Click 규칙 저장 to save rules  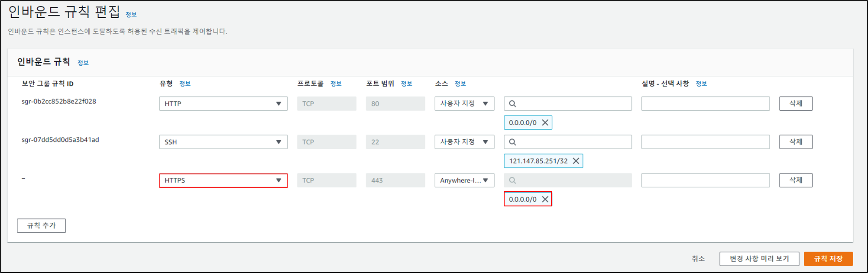coord(828,259)
